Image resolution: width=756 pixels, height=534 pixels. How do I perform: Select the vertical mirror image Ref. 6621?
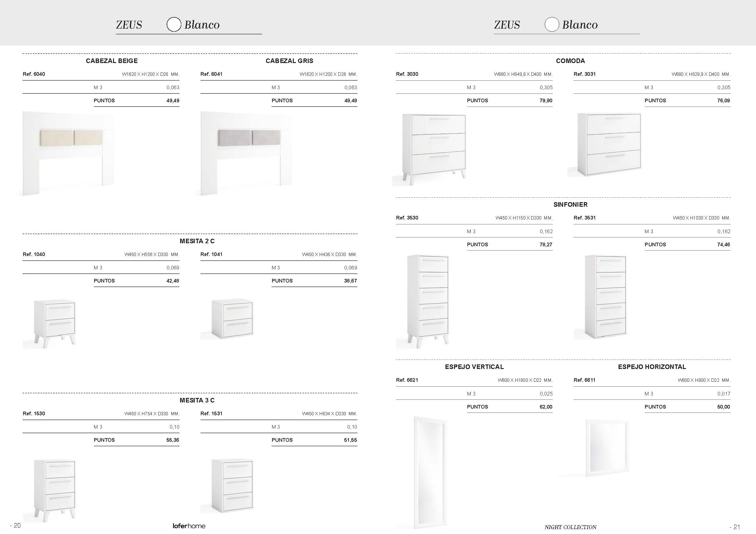(430, 473)
